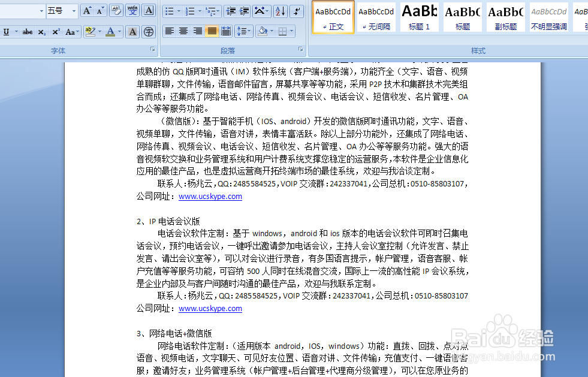Select the 无间隔 style

[376, 17]
